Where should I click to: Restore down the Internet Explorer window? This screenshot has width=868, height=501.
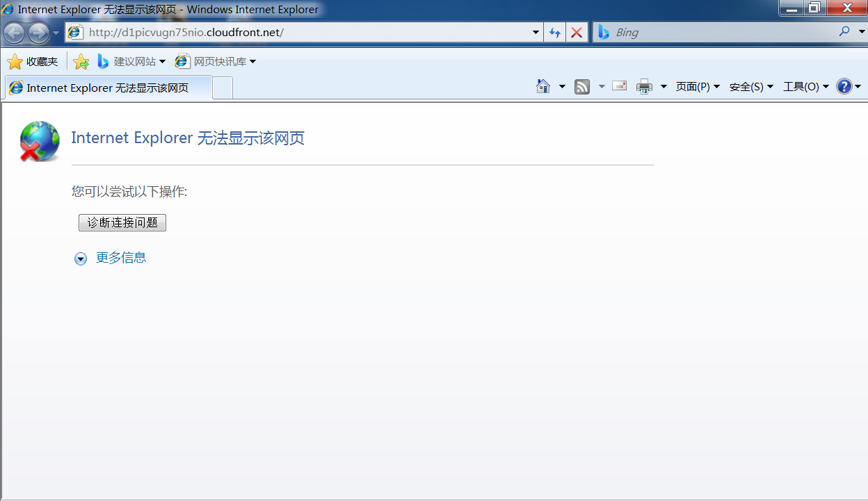[x=813, y=8]
